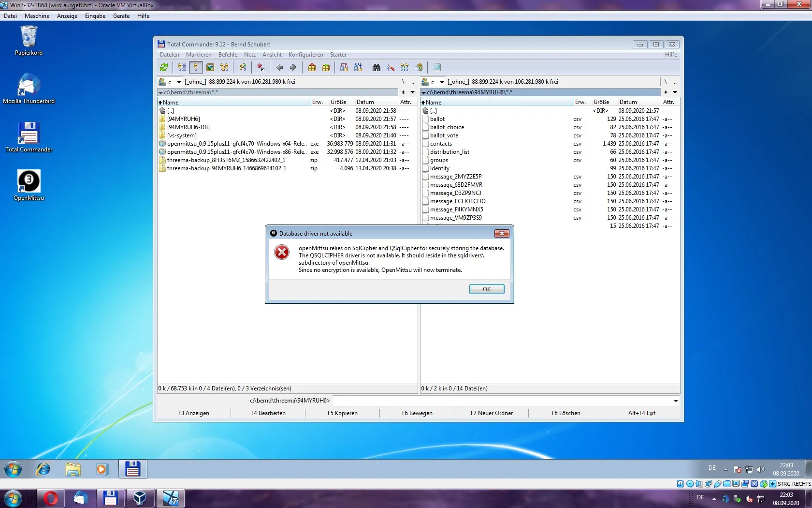Click the red asterisk invert selection icon
This screenshot has width=812, height=508.
pyautogui.click(x=261, y=67)
